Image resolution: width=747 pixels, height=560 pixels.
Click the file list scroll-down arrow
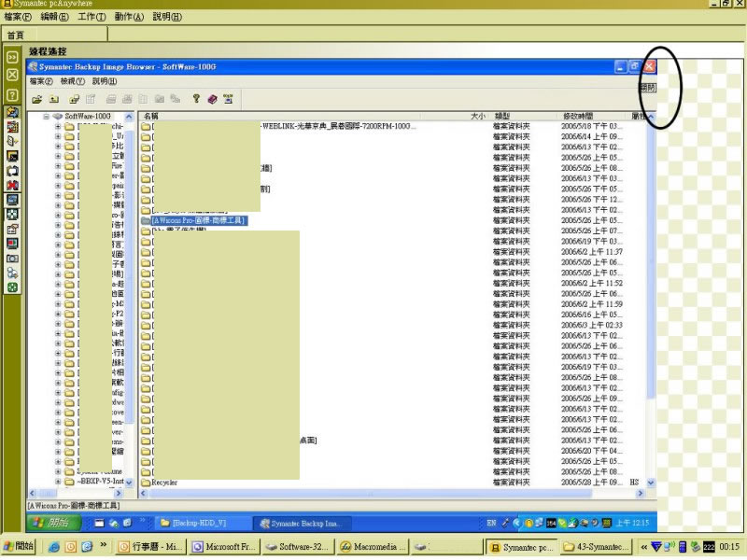point(651,483)
